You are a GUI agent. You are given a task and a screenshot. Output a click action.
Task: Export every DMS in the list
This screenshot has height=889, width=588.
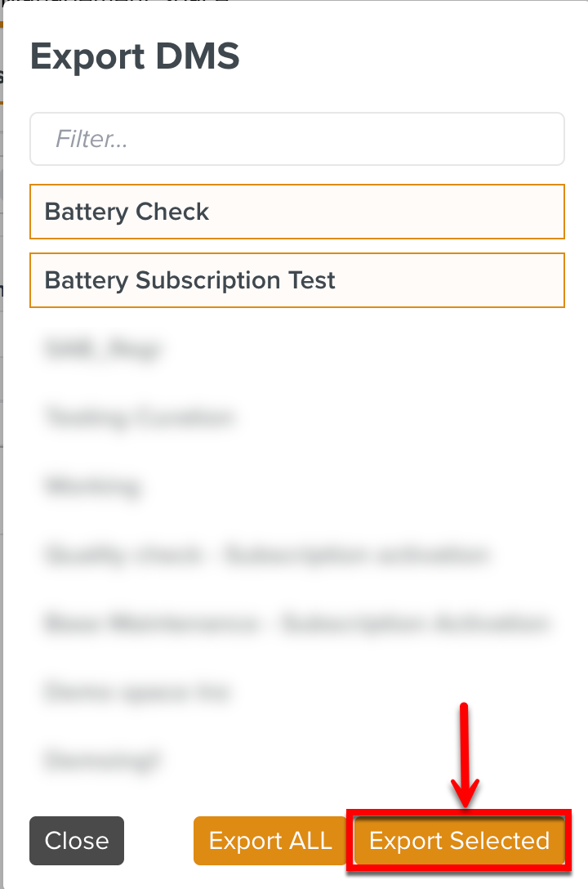270,840
